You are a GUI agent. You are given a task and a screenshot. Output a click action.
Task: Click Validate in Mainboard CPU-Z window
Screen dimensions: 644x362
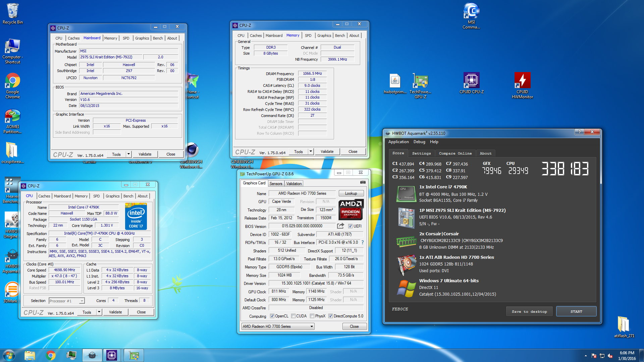pyautogui.click(x=145, y=154)
